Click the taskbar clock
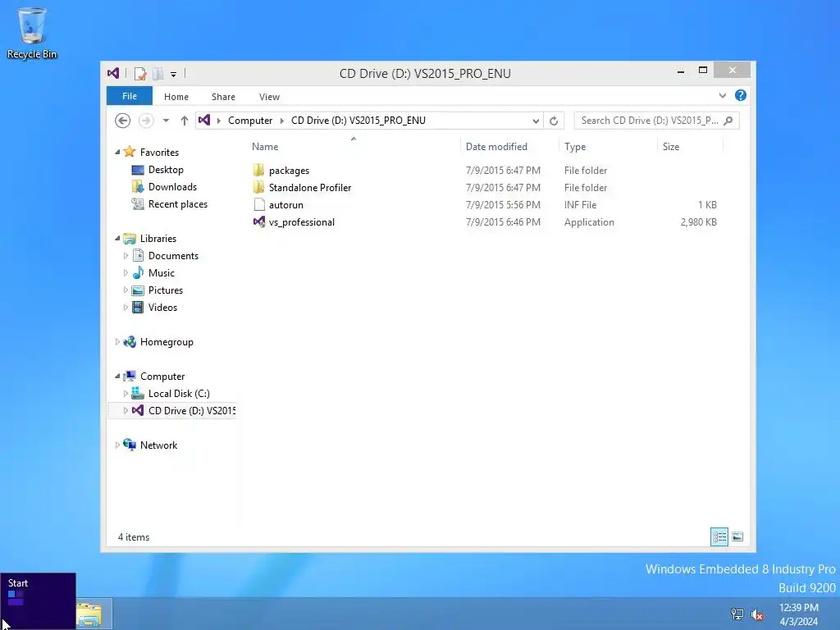This screenshot has width=840, height=630. click(x=799, y=614)
